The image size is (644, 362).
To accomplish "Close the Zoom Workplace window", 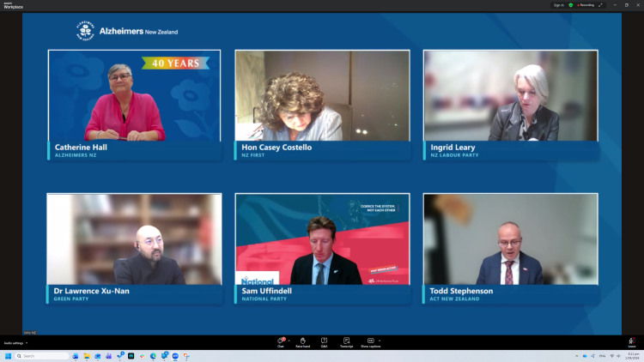I will (x=638, y=5).
